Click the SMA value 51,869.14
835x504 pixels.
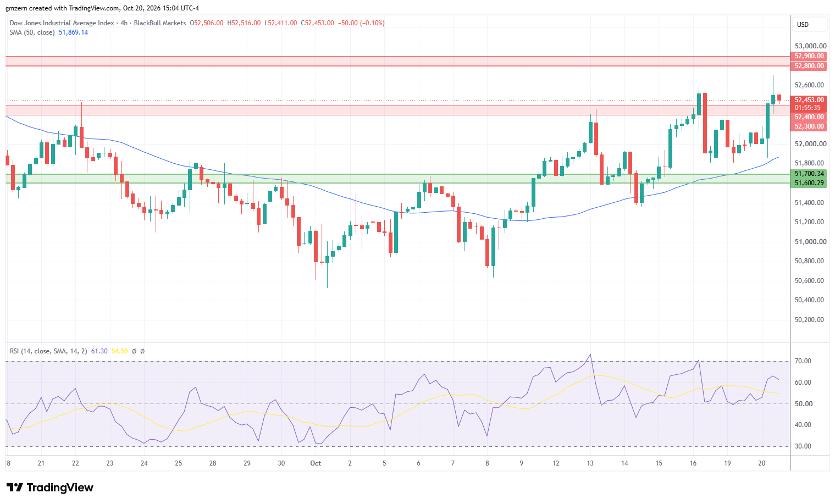(x=73, y=32)
